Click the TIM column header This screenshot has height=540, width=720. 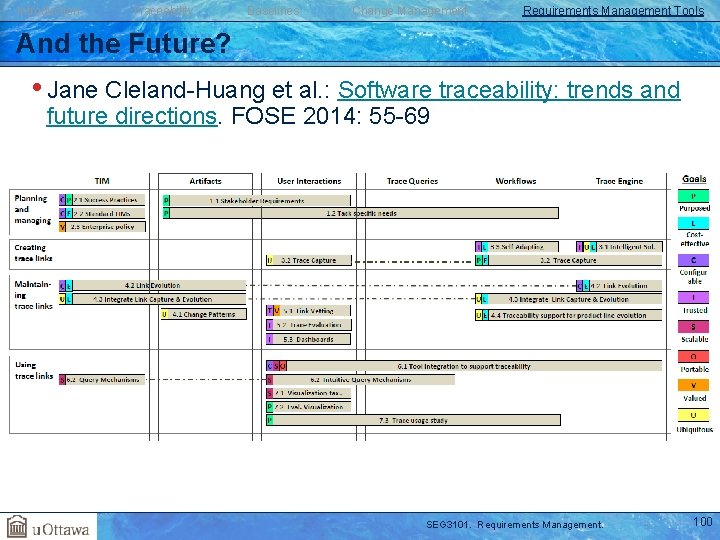click(101, 181)
